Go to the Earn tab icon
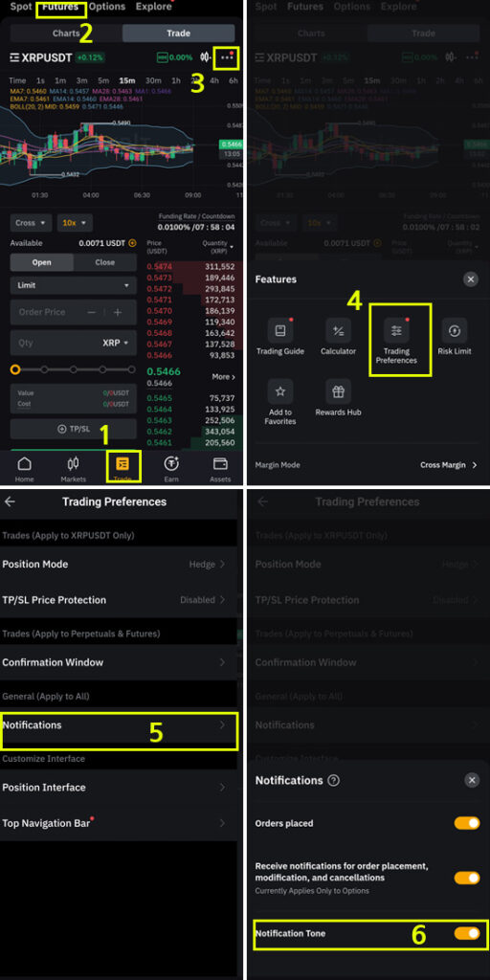The image size is (490, 980). tap(171, 464)
